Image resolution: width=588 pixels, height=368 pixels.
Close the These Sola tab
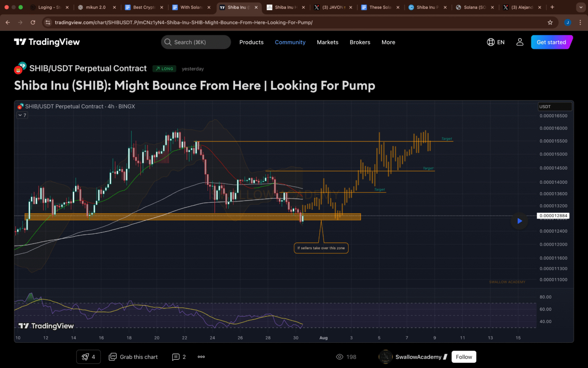coord(398,7)
